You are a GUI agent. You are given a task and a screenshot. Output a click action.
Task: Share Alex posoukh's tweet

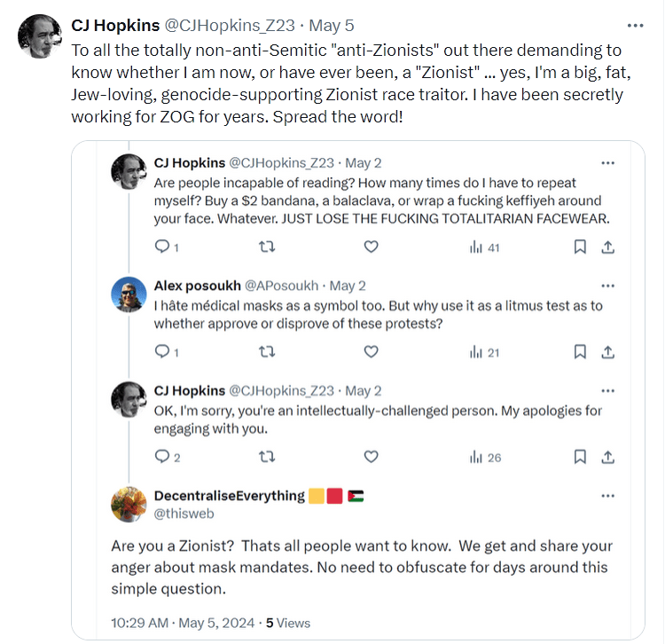608,352
